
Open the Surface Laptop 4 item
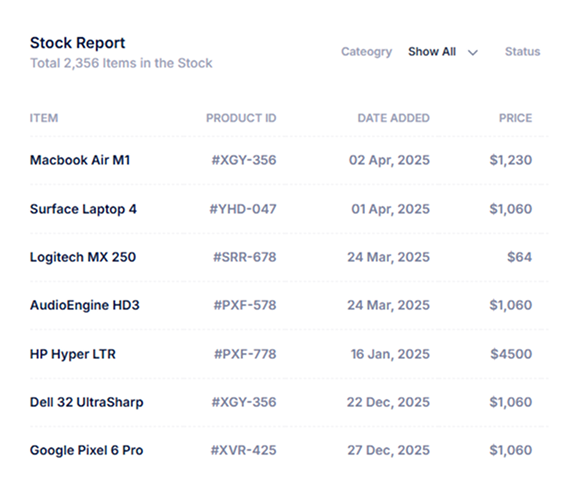click(83, 209)
